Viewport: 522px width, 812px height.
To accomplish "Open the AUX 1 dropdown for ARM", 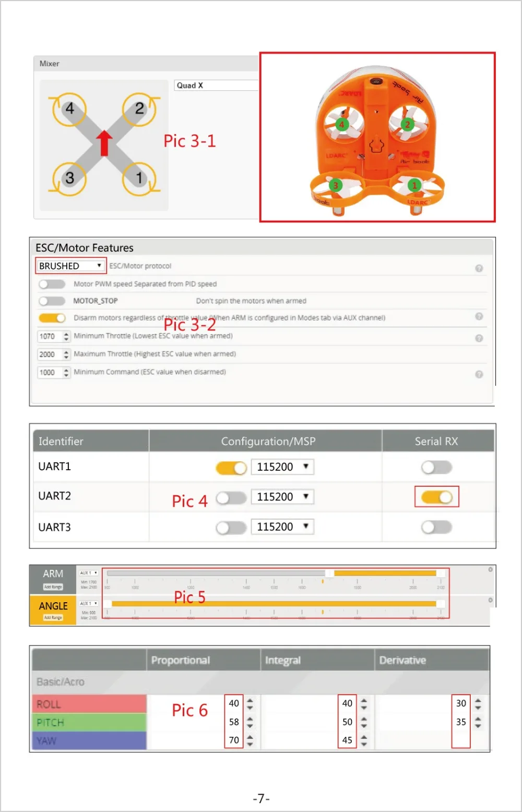I will pyautogui.click(x=88, y=573).
